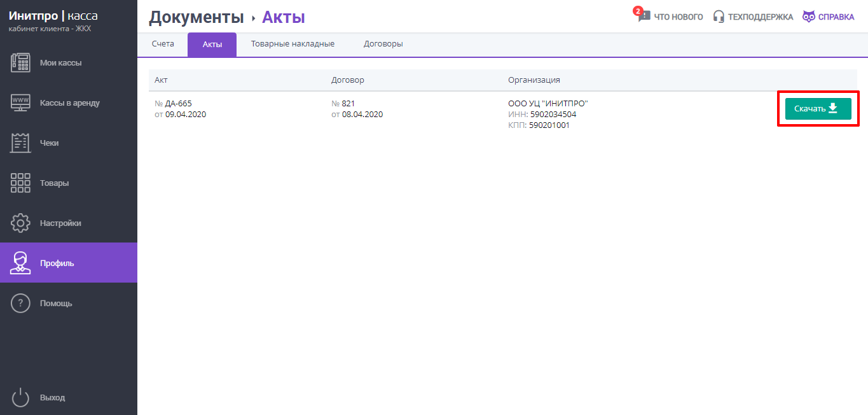Click the Что нового notification icon with badge

pyautogui.click(x=643, y=15)
